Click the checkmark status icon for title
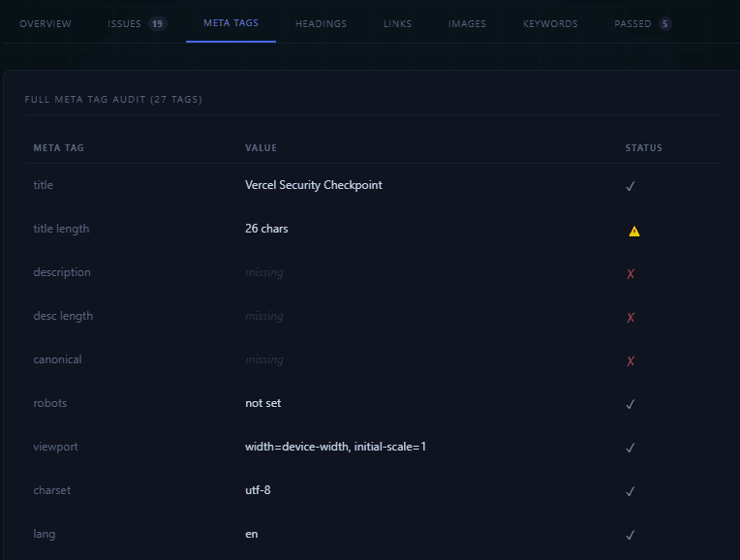740x560 pixels. 631,186
